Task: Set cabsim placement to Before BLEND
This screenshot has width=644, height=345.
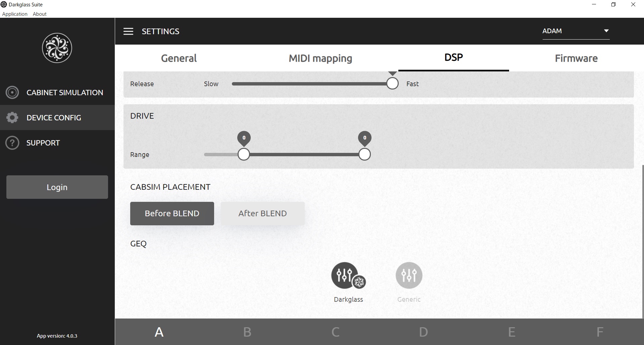Action: [x=172, y=214]
